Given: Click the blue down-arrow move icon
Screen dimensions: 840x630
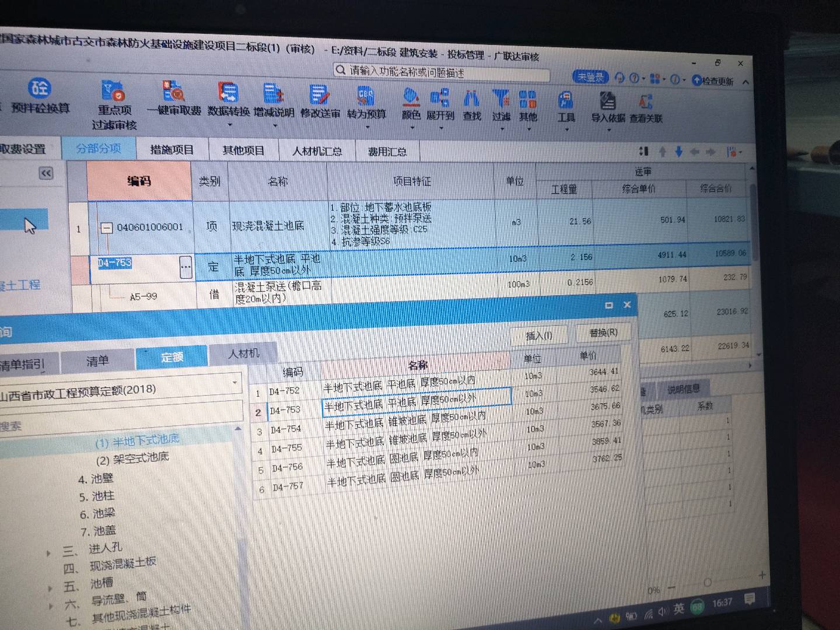Looking at the screenshot, I should click(x=678, y=152).
